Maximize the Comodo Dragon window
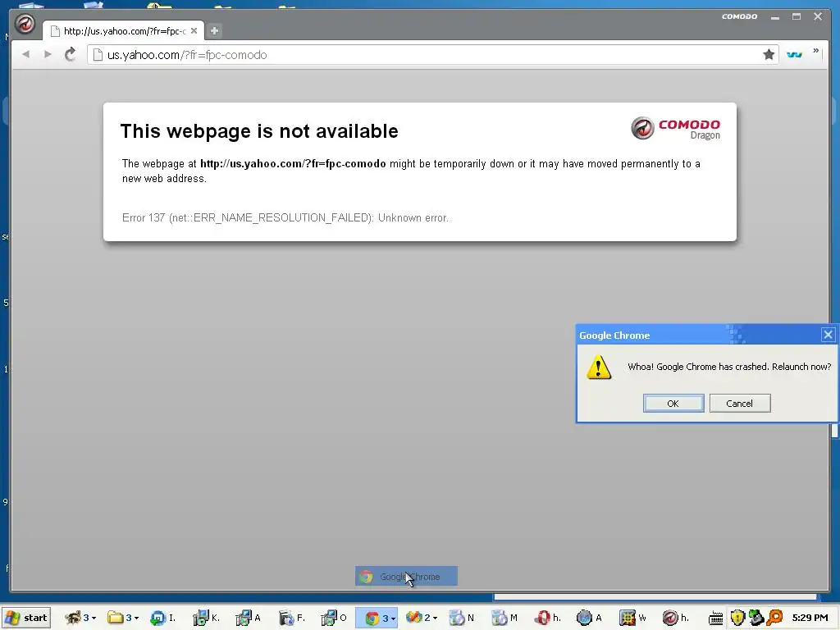Viewport: 840px width, 630px height. click(x=797, y=16)
